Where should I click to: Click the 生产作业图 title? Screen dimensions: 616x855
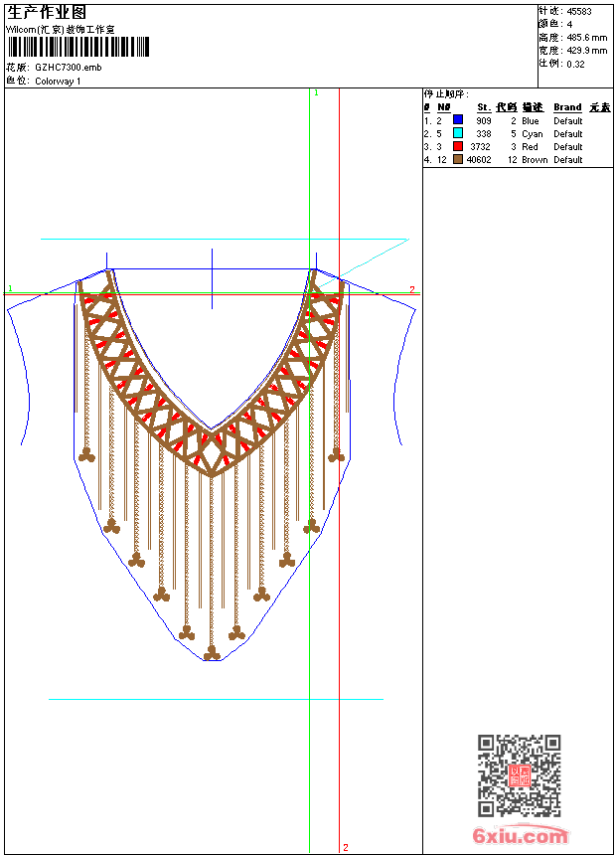tap(47, 12)
